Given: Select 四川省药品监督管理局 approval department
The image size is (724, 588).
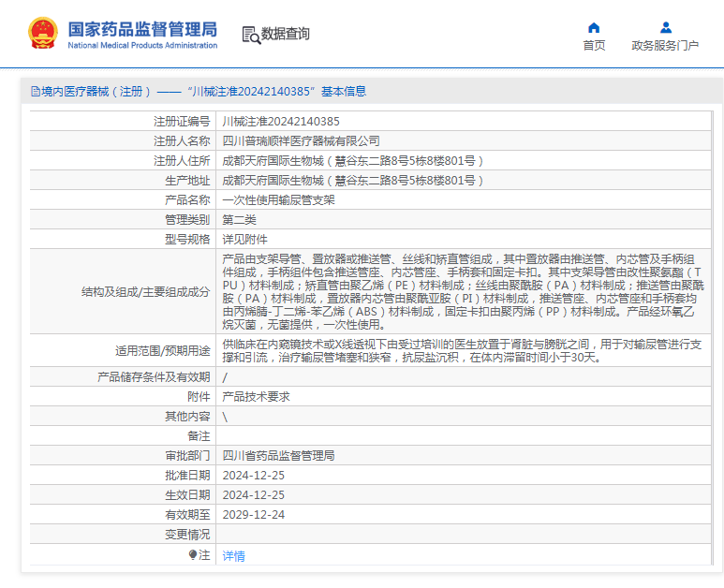Looking at the screenshot, I should coord(278,456).
